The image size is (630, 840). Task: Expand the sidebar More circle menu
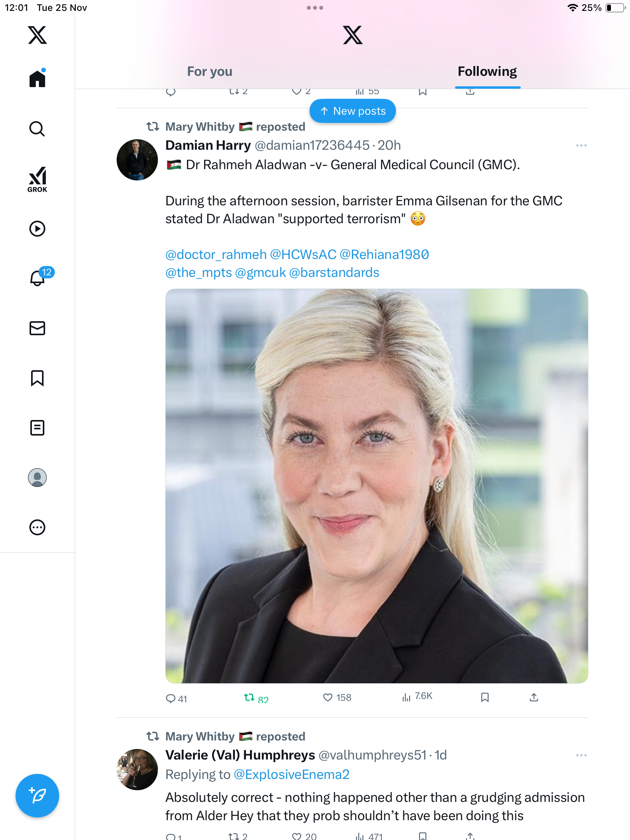click(37, 527)
